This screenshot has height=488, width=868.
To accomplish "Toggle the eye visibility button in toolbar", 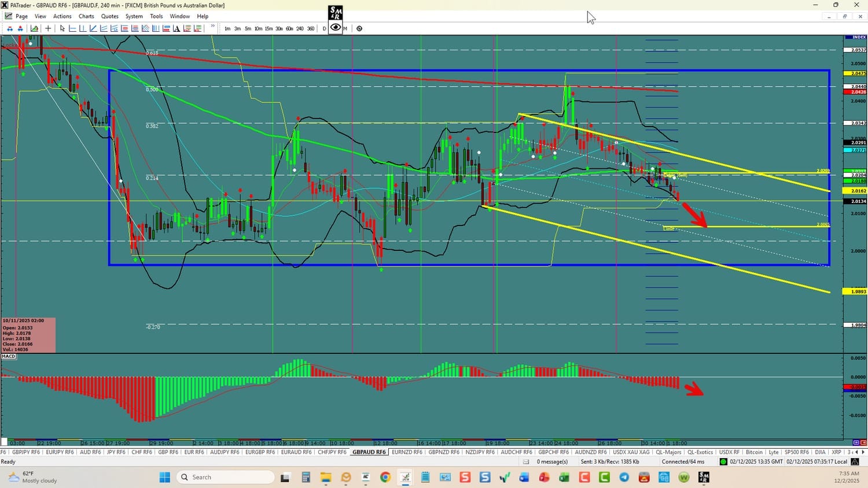I will [336, 27].
